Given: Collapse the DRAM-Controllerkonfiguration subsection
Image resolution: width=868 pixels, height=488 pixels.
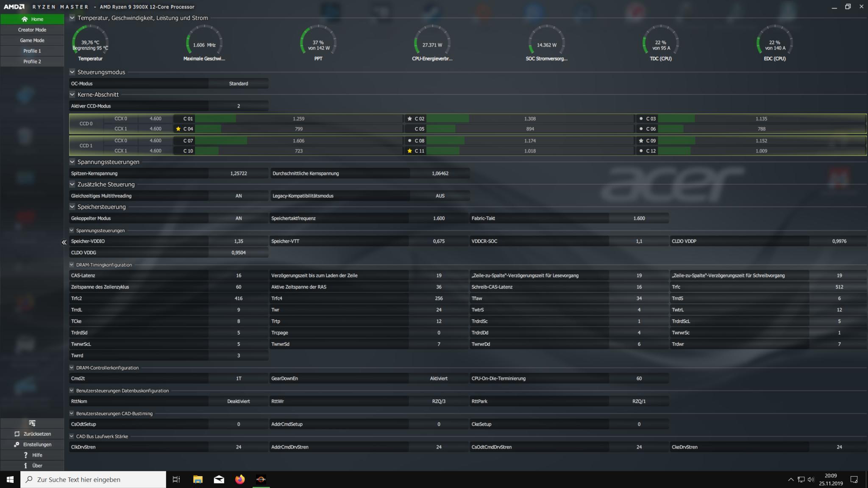Looking at the screenshot, I should pos(72,368).
